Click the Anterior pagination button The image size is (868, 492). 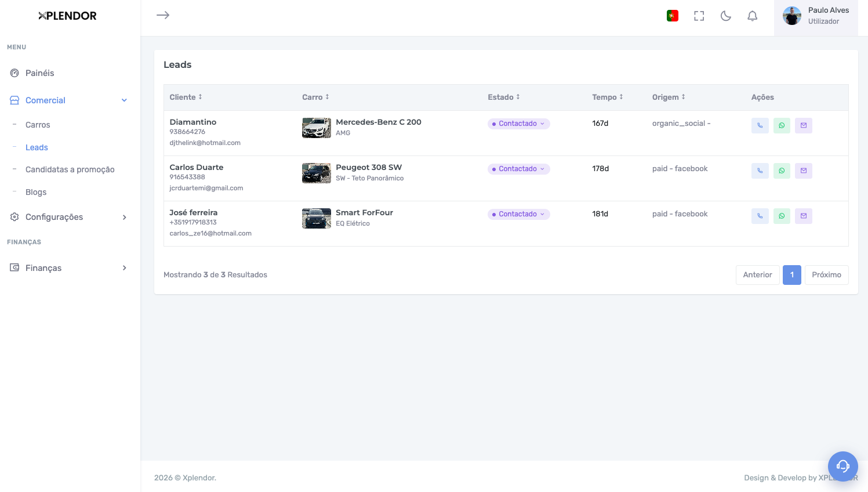click(758, 275)
